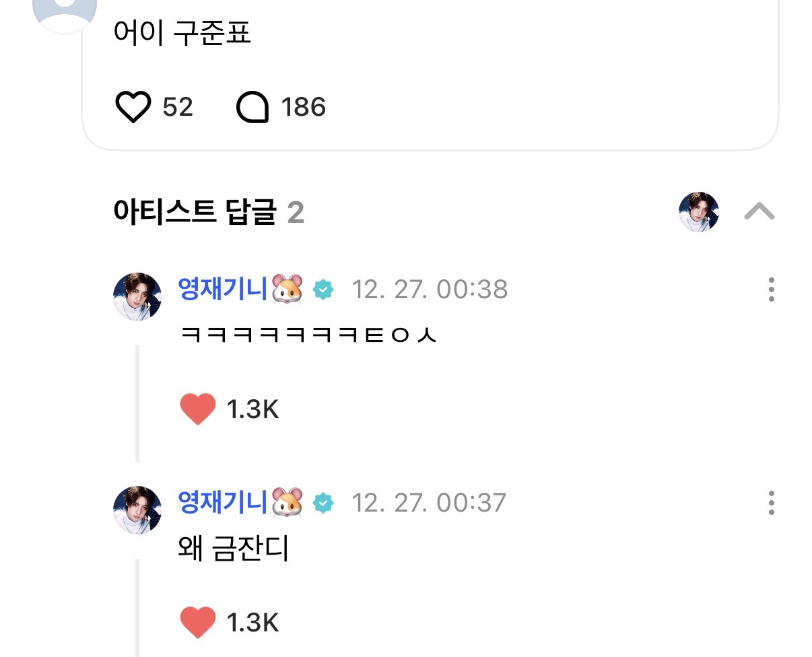Click the 아티스트 답글 2 header
Image resolution: width=812 pixels, height=657 pixels.
(209, 213)
